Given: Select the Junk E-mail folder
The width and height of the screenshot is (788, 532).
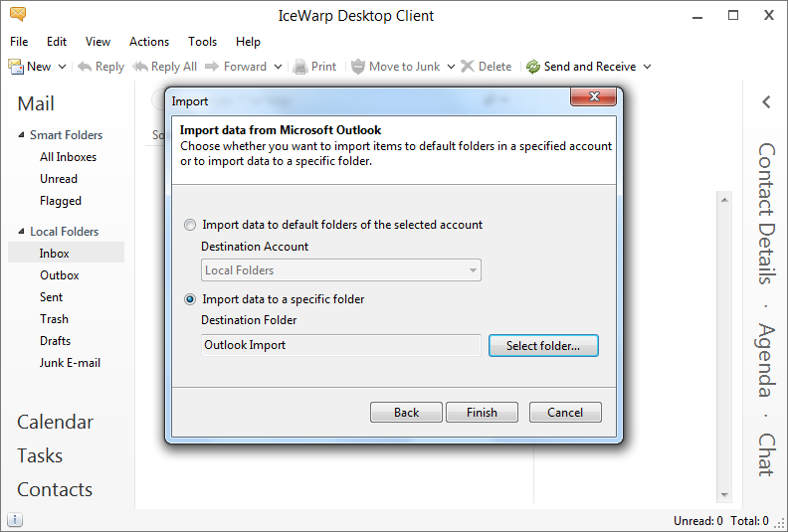Looking at the screenshot, I should [x=70, y=363].
